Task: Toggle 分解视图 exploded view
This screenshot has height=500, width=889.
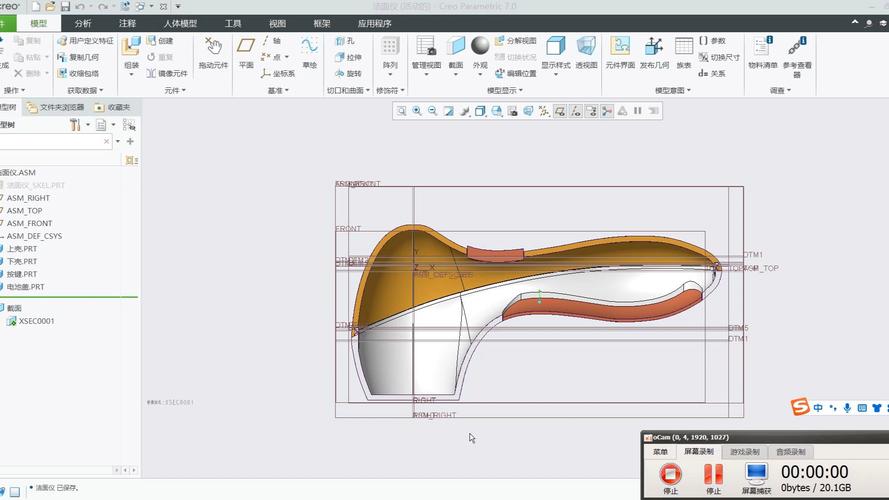Action: pyautogui.click(x=515, y=41)
